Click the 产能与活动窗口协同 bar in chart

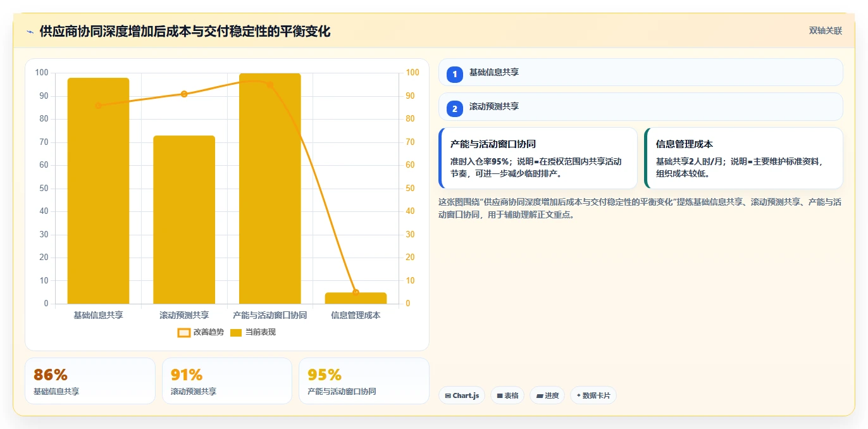[270, 189]
